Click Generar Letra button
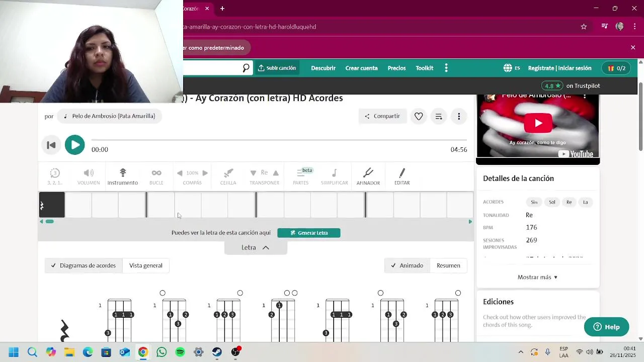This screenshot has height=362, width=644. pos(309,233)
